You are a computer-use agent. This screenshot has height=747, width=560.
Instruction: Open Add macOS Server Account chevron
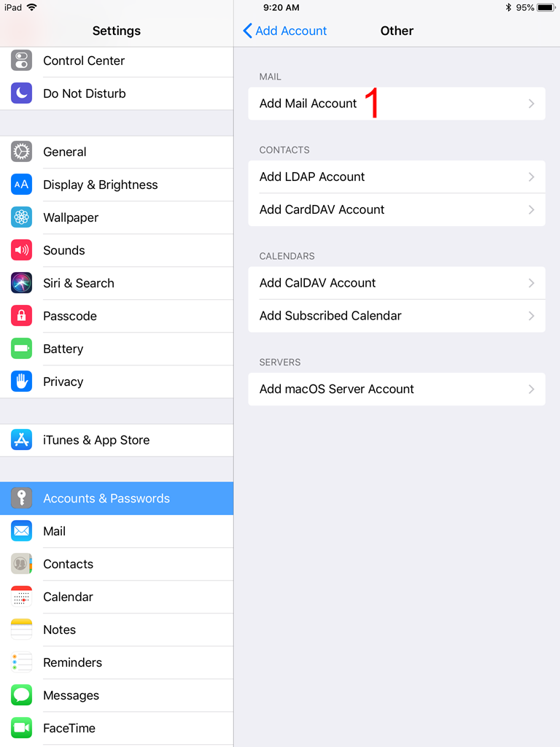click(x=532, y=390)
